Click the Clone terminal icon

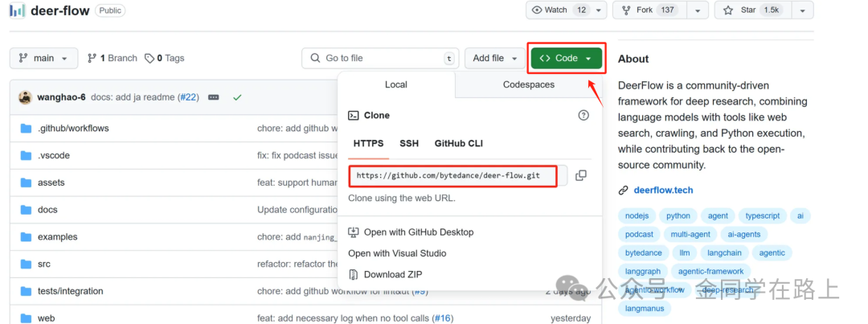click(353, 115)
